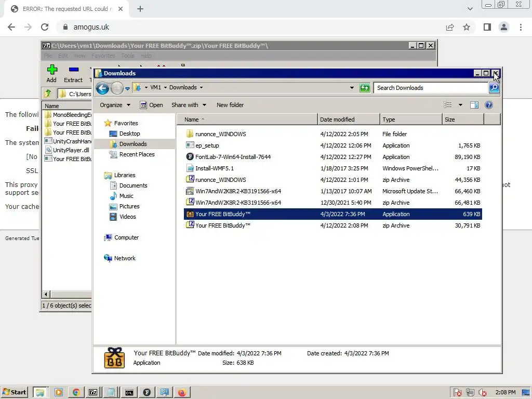532x399 pixels.
Task: Select Your FREE BitBuddy application file
Action: click(333, 214)
